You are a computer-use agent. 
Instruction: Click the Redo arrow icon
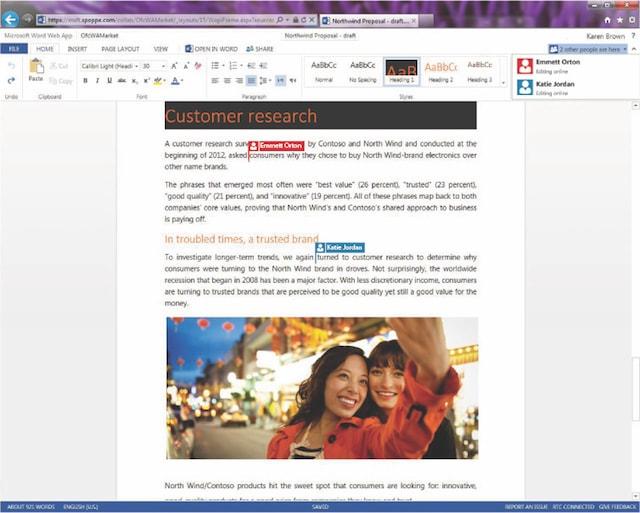click(x=11, y=81)
